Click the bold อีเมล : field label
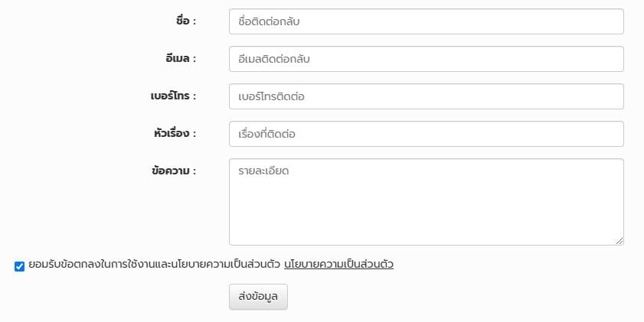This screenshot has width=644, height=322. click(x=181, y=59)
